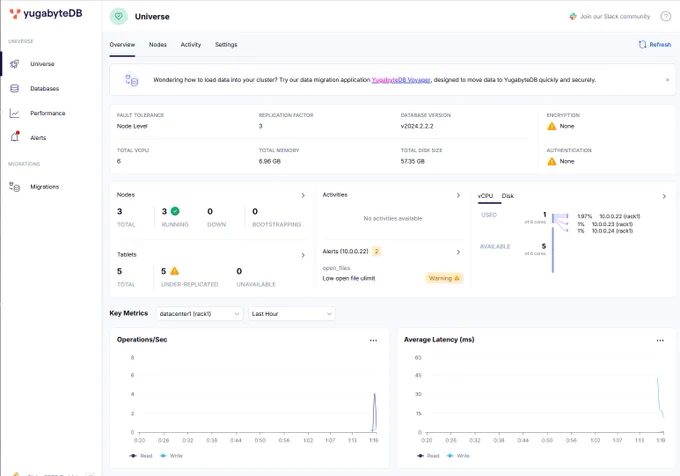The image size is (680, 476).
Task: Click the open_files alert label
Action: pos(336,268)
